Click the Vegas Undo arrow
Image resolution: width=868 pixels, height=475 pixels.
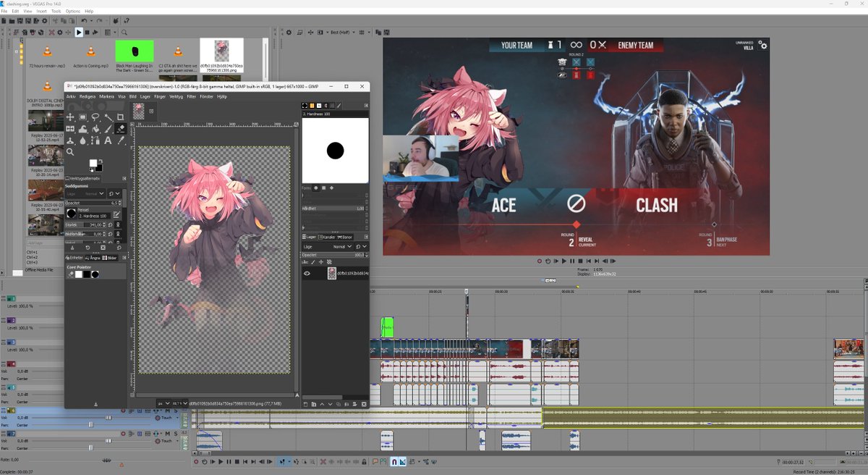click(84, 20)
